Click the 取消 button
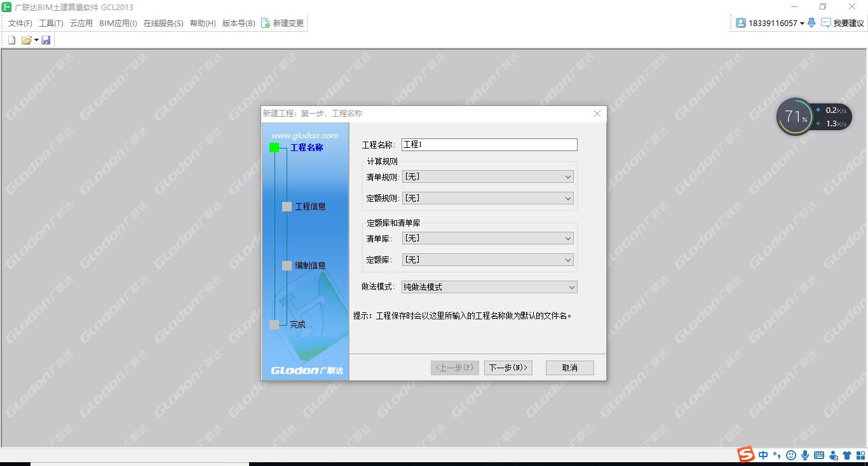The height and width of the screenshot is (466, 868). click(570, 368)
